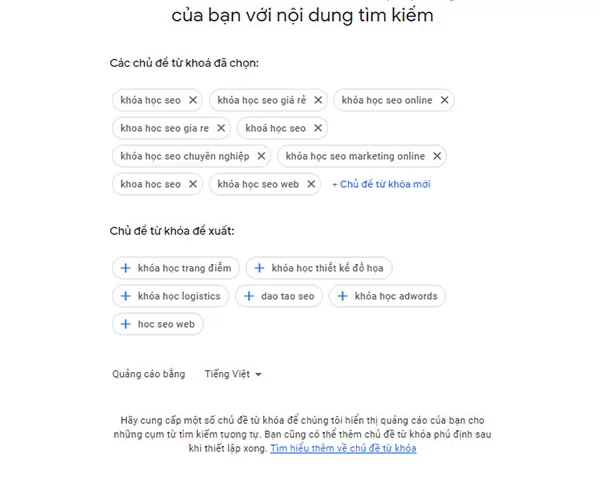The height and width of the screenshot is (480, 600).
Task: Open 'Tìm hiểu thêm về chủ đề từ khóa' link
Action: 343,448
